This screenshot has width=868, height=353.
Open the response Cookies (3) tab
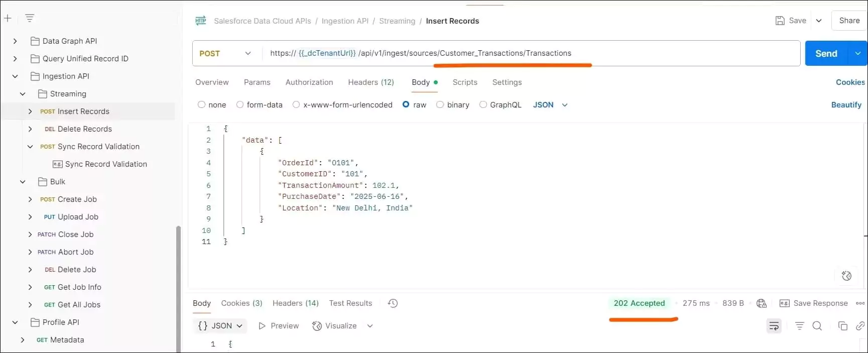[242, 303]
